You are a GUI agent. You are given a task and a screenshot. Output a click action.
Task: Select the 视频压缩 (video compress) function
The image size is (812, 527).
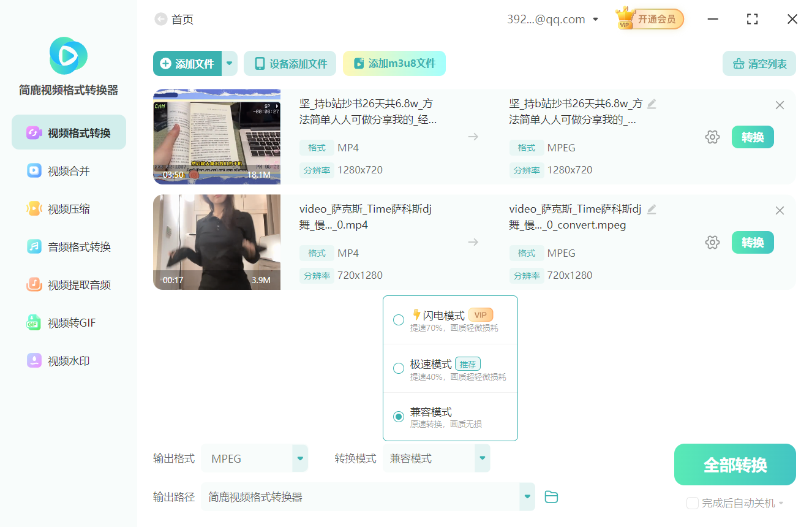pyautogui.click(x=69, y=209)
